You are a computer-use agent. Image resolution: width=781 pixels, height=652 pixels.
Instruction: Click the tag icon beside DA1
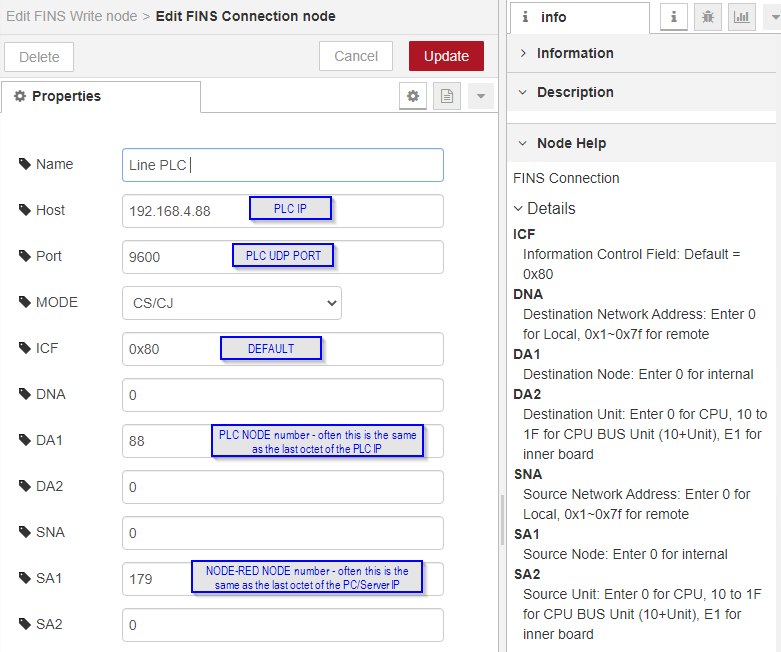[x=24, y=440]
